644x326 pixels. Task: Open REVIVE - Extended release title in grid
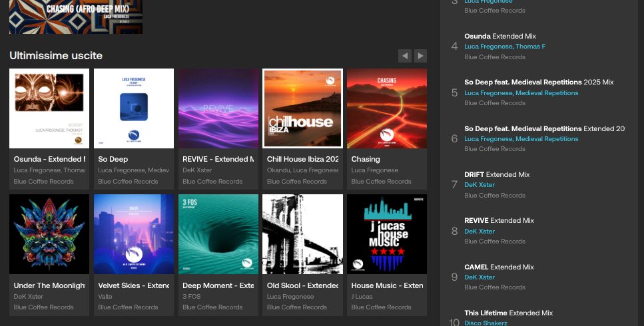pyautogui.click(x=218, y=159)
